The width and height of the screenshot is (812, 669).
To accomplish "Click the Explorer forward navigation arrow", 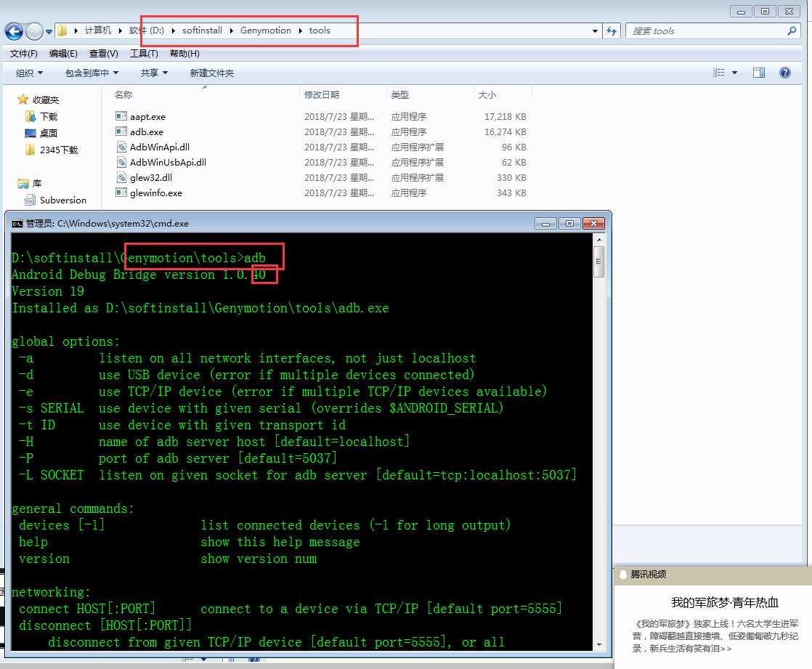I will click(34, 31).
